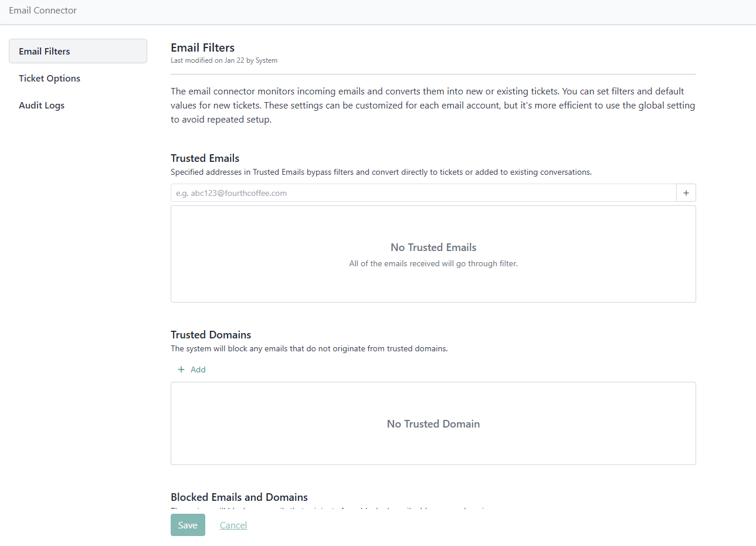This screenshot has height=546, width=756.
Task: Open the Ticket Options tab
Action: (x=49, y=78)
